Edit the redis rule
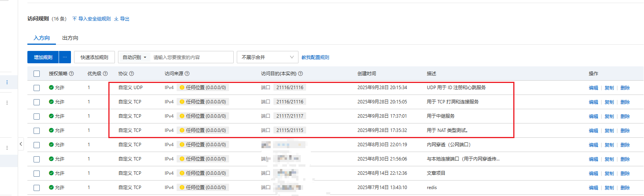 (x=593, y=188)
